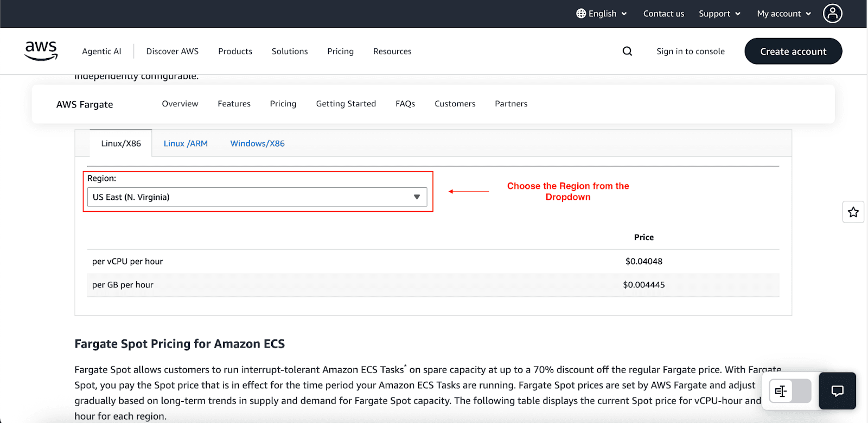Switch to the Linux /ARM tab
Screen dimensions: 868x423
click(186, 143)
